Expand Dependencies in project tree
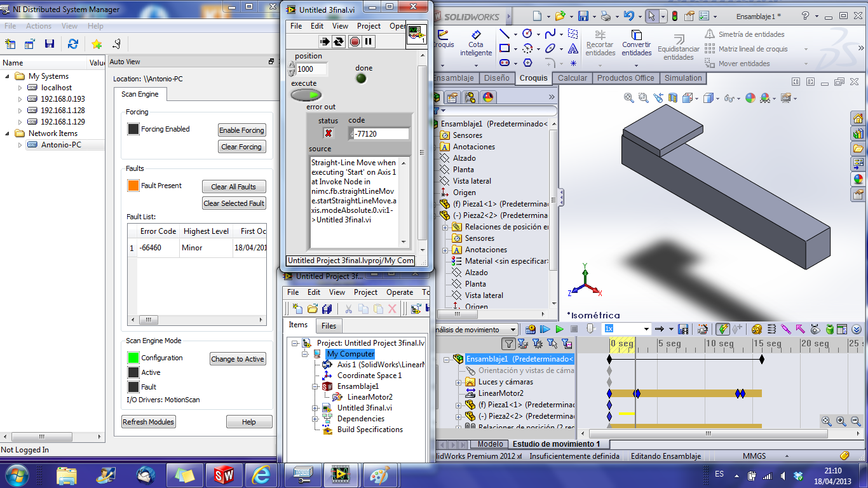868x488 pixels. point(315,419)
